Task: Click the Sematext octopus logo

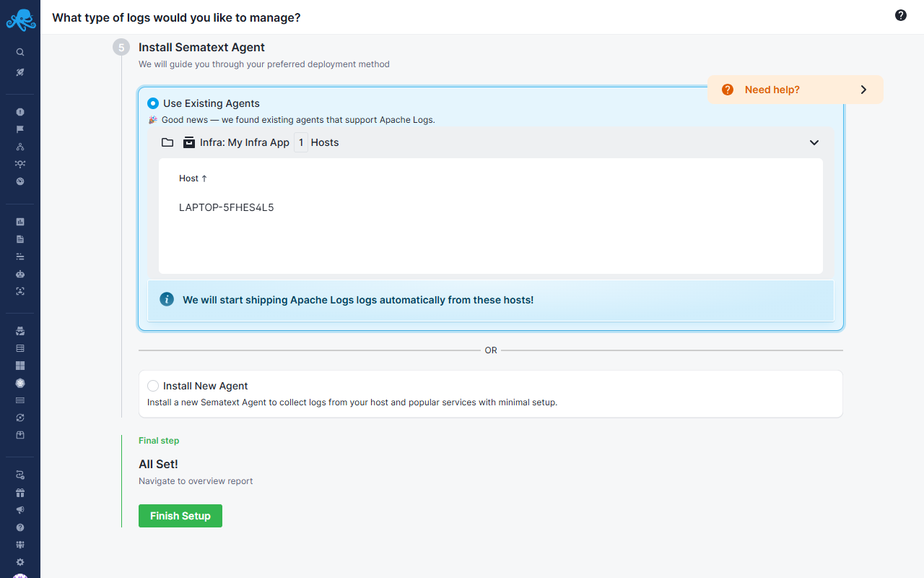Action: [20, 20]
